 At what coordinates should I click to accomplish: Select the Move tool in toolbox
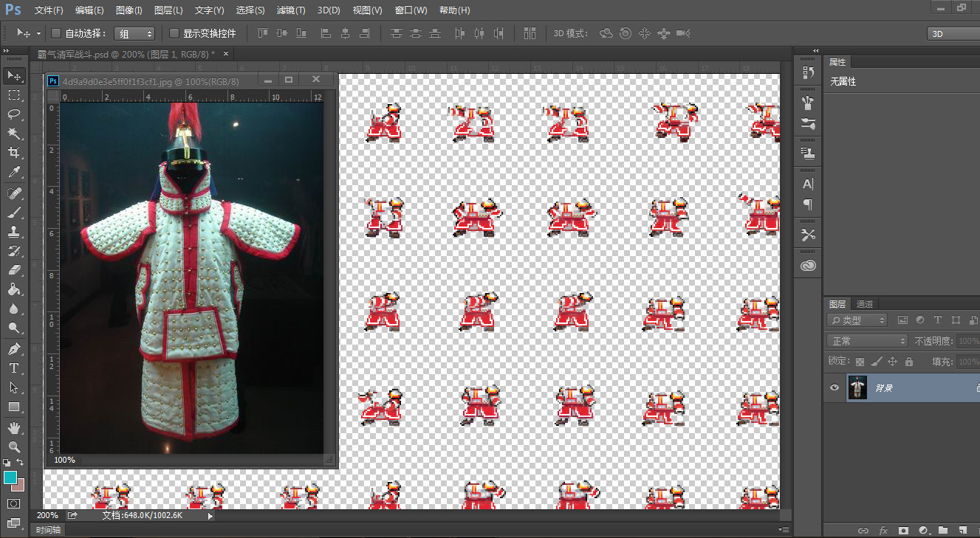tap(14, 75)
